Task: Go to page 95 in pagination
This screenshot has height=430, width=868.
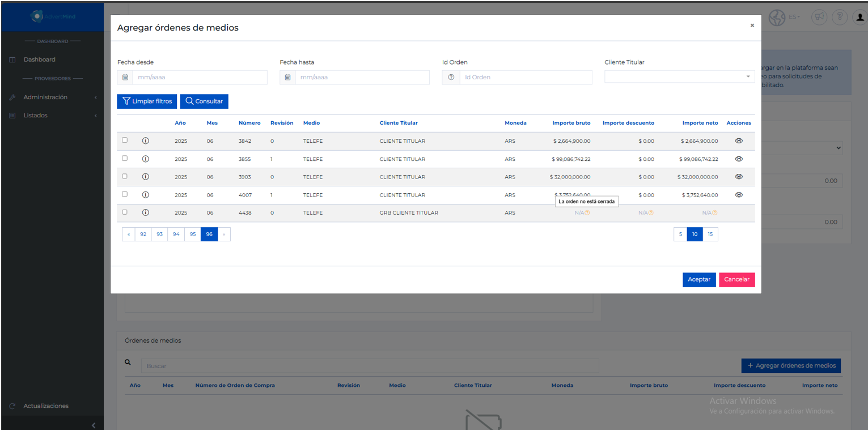Action: point(193,234)
